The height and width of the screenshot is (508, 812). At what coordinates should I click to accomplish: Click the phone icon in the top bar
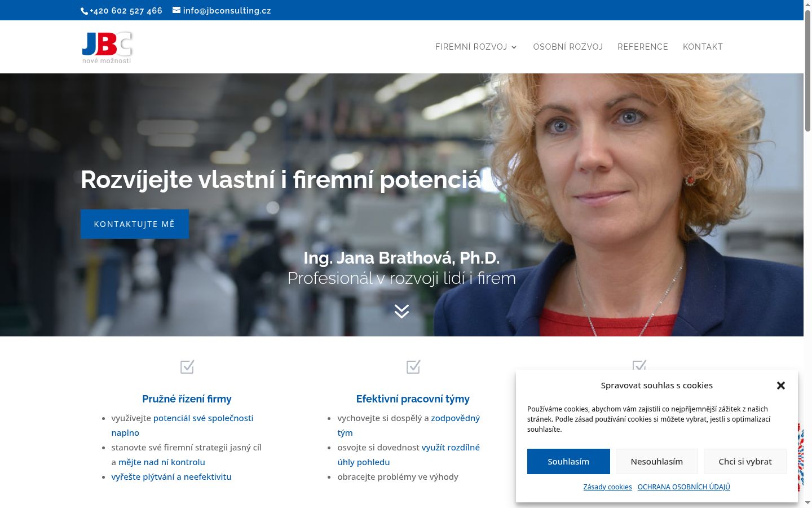(x=85, y=11)
